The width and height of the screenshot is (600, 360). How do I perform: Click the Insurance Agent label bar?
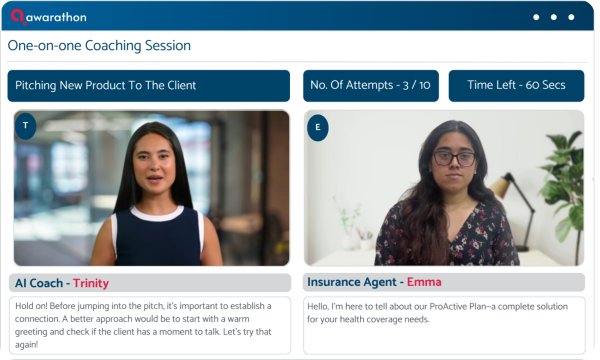[x=444, y=282]
